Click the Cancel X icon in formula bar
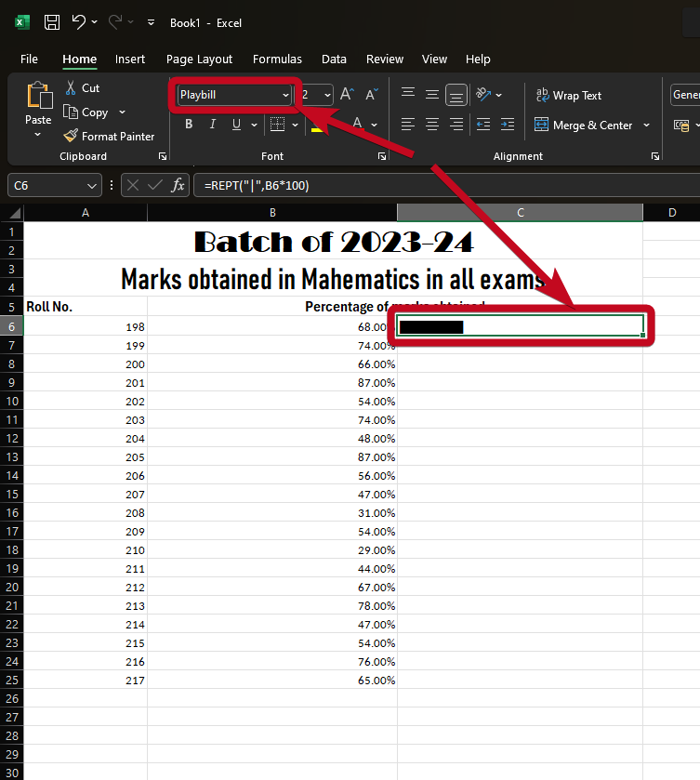Image resolution: width=700 pixels, height=780 pixels. pos(132,186)
